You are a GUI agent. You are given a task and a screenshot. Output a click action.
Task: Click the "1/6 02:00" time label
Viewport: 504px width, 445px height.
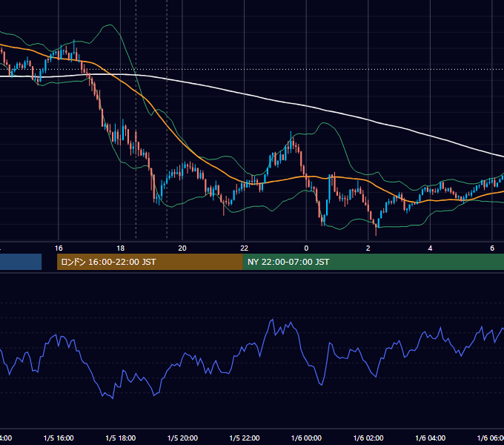click(x=368, y=438)
